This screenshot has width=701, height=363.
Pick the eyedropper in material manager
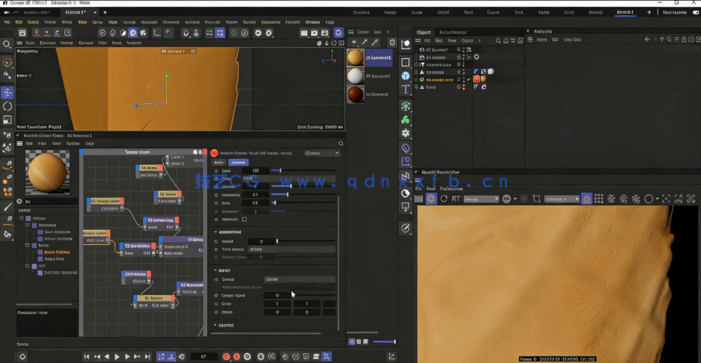point(375,42)
